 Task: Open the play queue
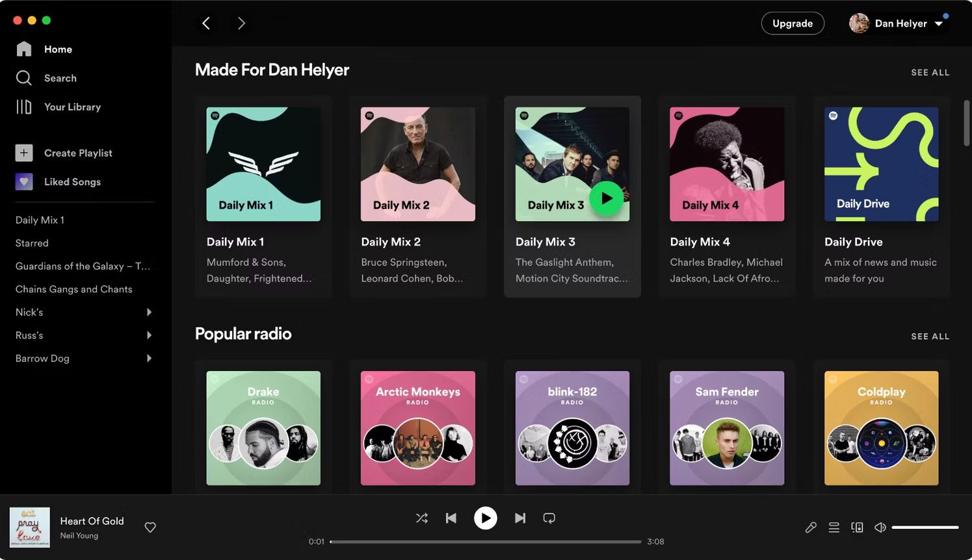coord(834,528)
